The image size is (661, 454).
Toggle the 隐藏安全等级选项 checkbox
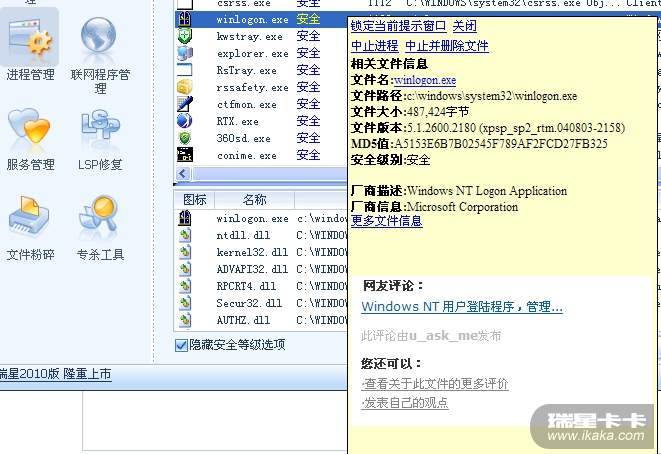pos(181,345)
